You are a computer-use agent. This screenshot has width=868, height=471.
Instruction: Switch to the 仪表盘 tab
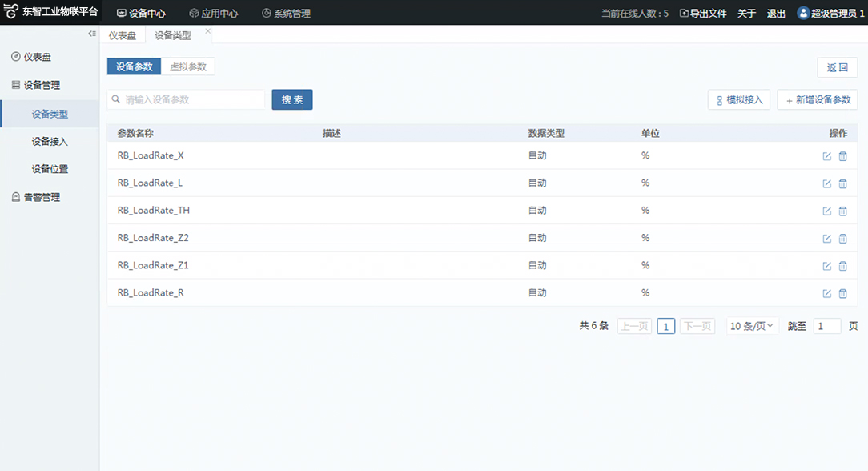(x=123, y=35)
